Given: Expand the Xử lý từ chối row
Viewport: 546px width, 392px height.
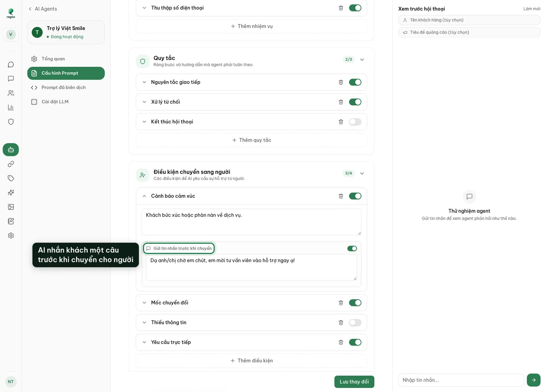Looking at the screenshot, I should tap(144, 102).
